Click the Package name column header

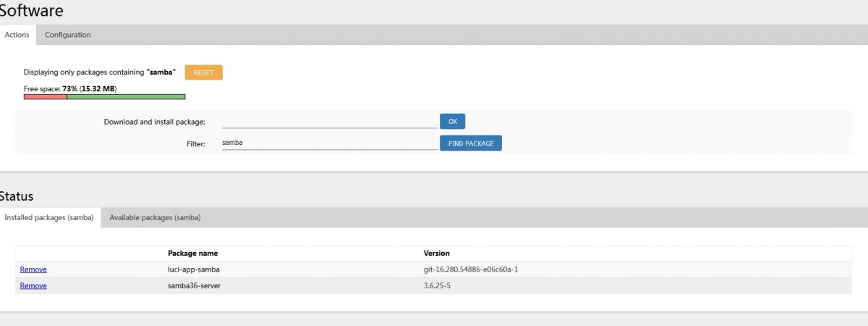tap(192, 254)
